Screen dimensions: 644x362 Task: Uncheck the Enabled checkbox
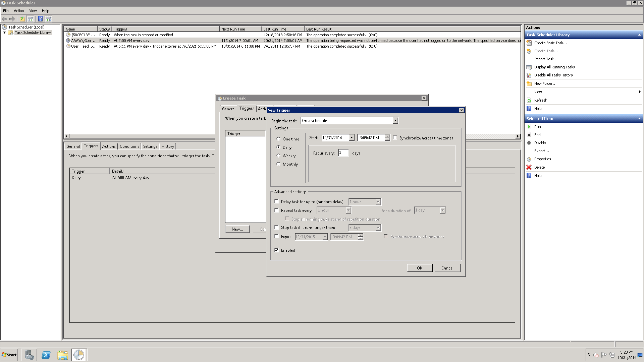[x=276, y=250]
